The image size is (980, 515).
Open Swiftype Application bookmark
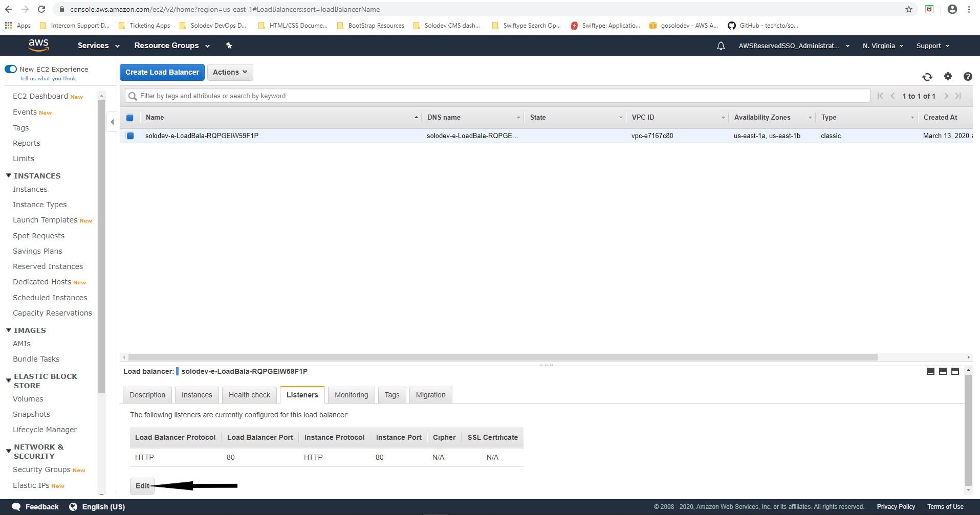click(605, 26)
